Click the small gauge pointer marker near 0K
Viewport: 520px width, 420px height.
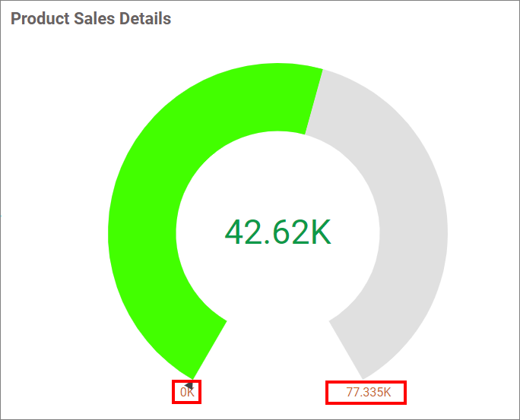189,386
